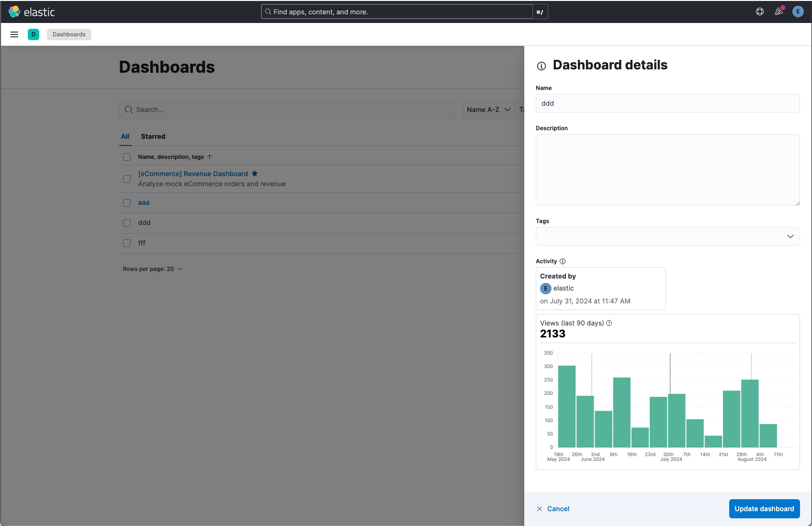Image resolution: width=812 pixels, height=526 pixels.
Task: Switch to the Starred tab
Action: [153, 136]
